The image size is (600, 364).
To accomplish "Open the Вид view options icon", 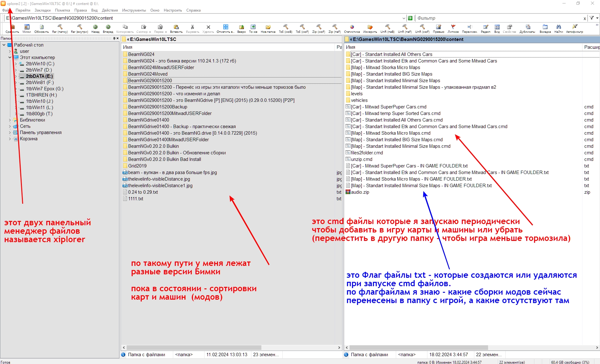I will (x=497, y=28).
